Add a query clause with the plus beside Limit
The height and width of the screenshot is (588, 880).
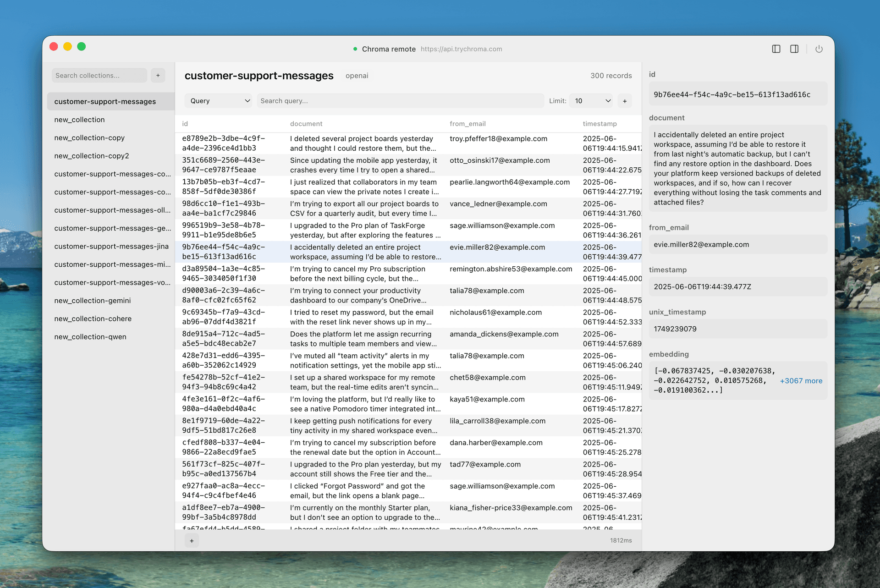[624, 100]
